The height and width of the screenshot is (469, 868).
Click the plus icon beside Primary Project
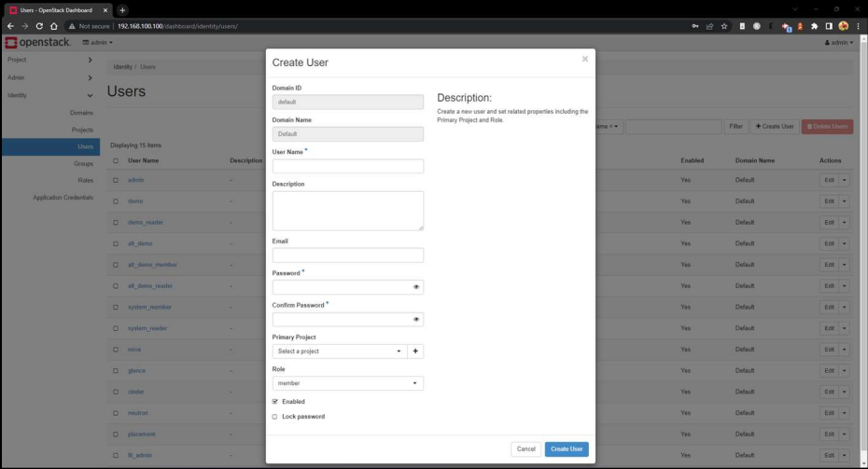416,352
